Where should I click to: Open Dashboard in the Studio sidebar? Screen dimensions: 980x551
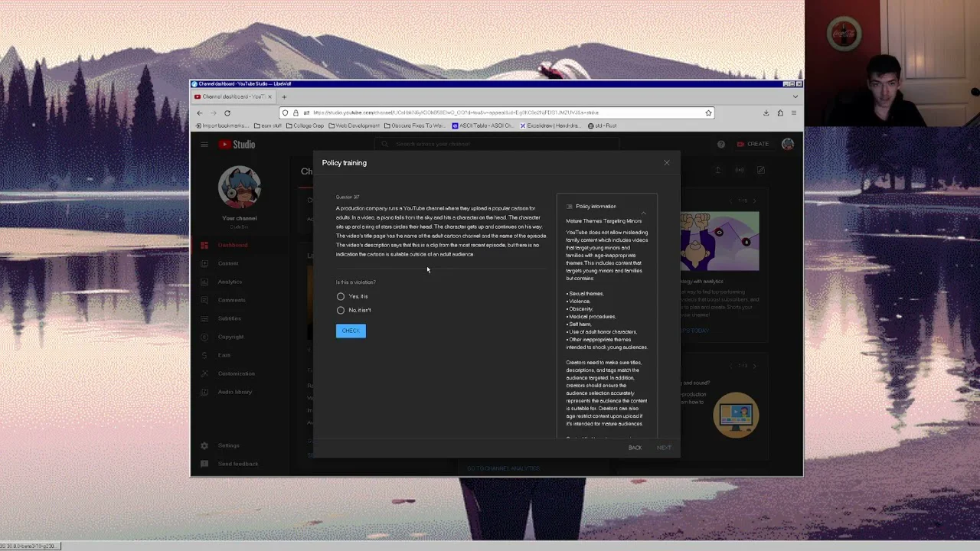233,245
